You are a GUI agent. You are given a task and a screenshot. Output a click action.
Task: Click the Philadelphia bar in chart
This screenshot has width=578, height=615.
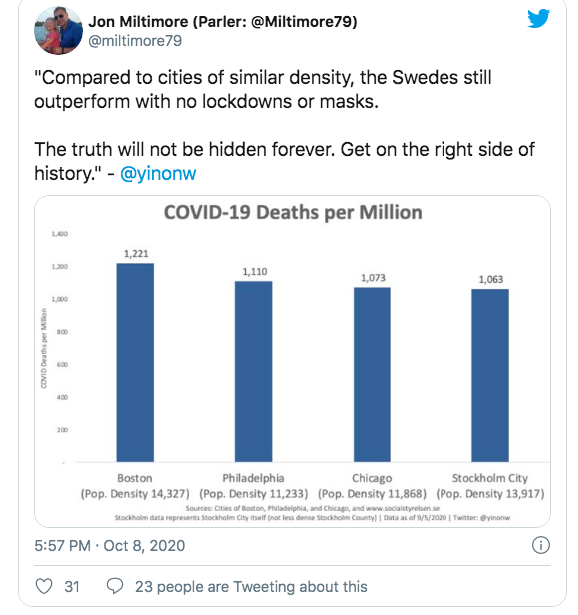pyautogui.click(x=253, y=371)
